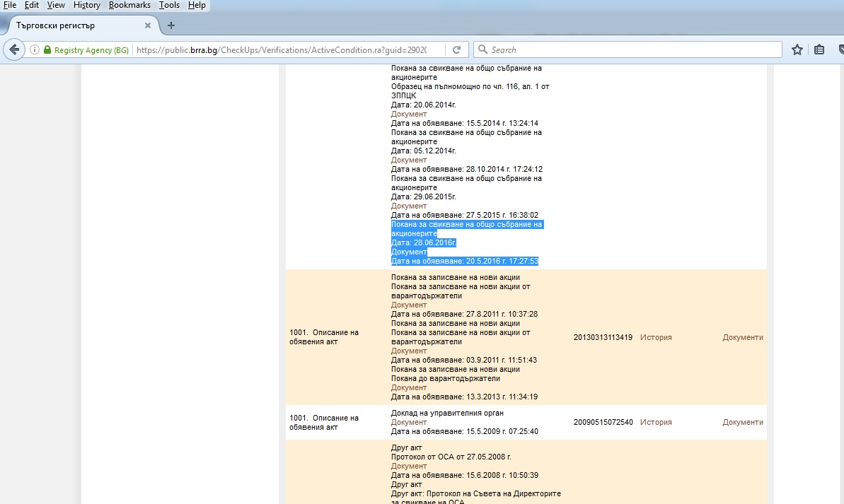Click text Дата на обявяване: 27.5.2015 г. 16:38:02
844x504 pixels.
tap(465, 215)
